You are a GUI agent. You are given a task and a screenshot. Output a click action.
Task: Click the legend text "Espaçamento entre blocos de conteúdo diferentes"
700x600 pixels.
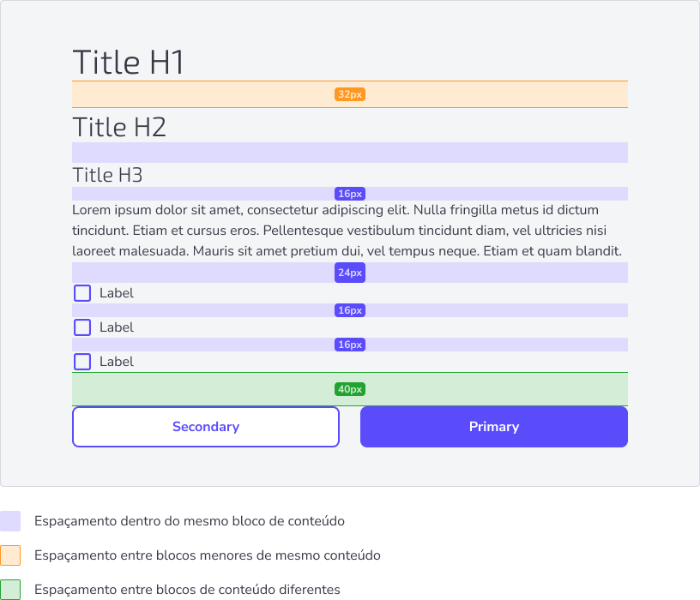click(x=187, y=590)
